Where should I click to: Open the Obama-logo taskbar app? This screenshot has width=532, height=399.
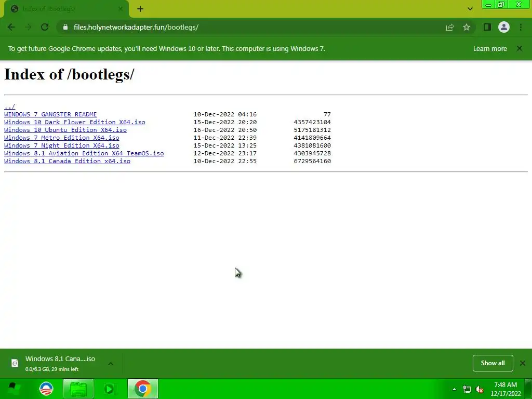tap(46, 389)
